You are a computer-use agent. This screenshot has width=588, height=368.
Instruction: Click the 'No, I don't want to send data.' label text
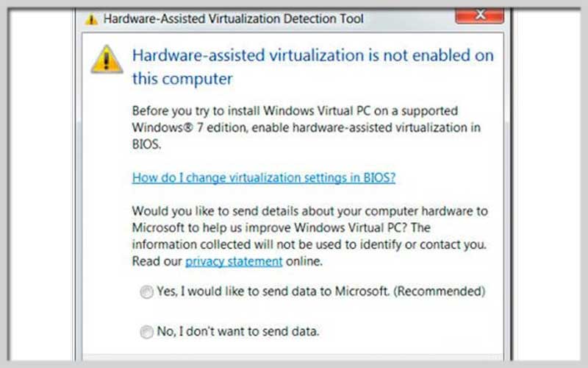237,331
